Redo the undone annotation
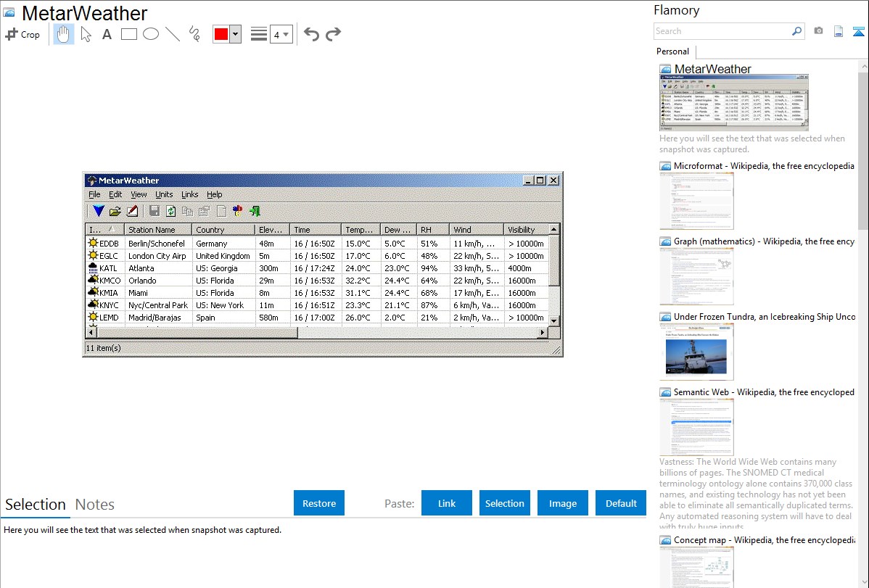This screenshot has height=588, width=869. click(x=333, y=34)
